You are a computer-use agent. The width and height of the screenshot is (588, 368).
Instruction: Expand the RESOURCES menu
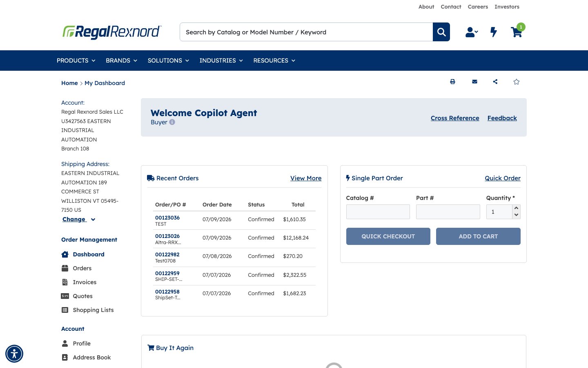pos(274,61)
